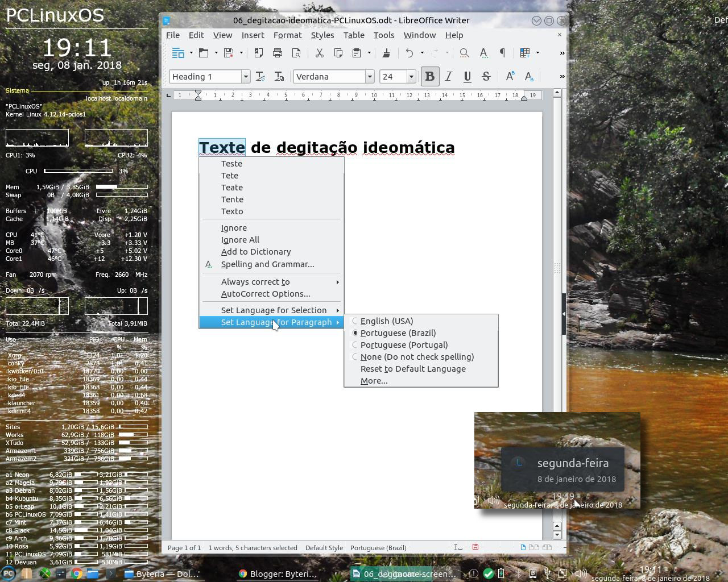
Task: Click Default Style in status bar
Action: click(x=324, y=548)
